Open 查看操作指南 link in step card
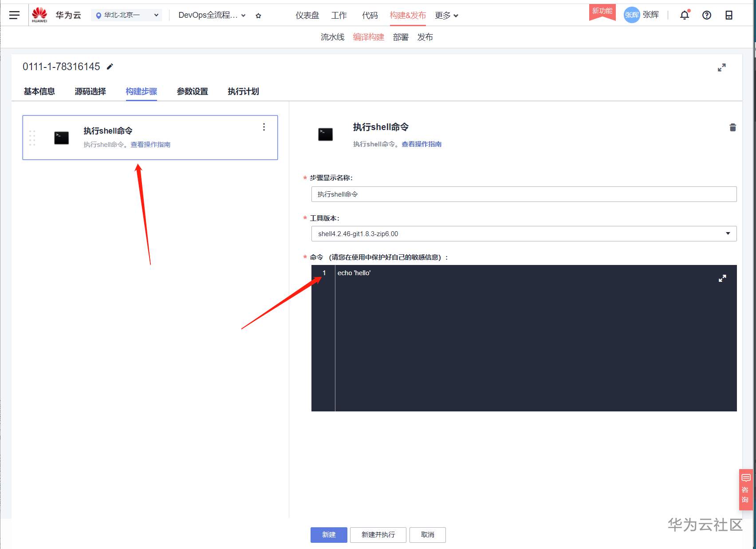 point(150,145)
